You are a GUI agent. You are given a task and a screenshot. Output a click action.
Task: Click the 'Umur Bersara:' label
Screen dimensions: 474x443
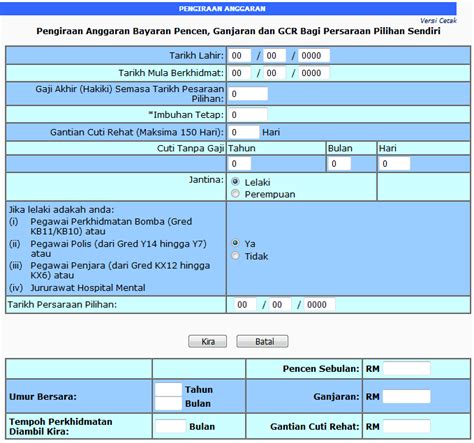coord(43,397)
